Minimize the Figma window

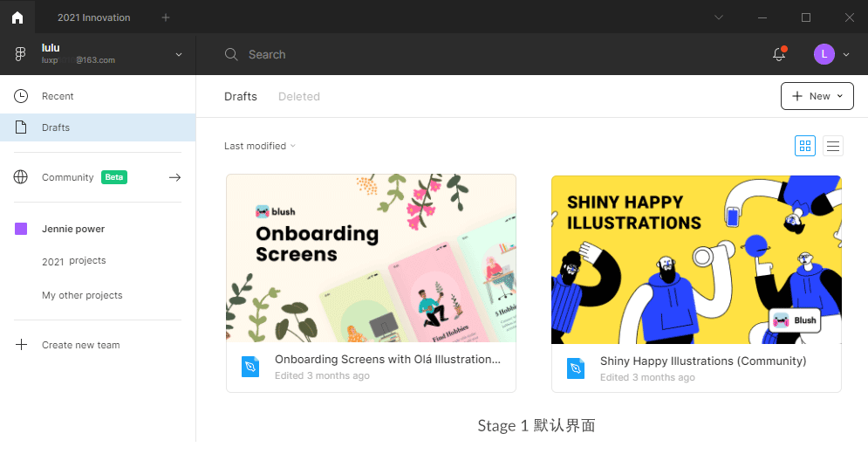762,17
